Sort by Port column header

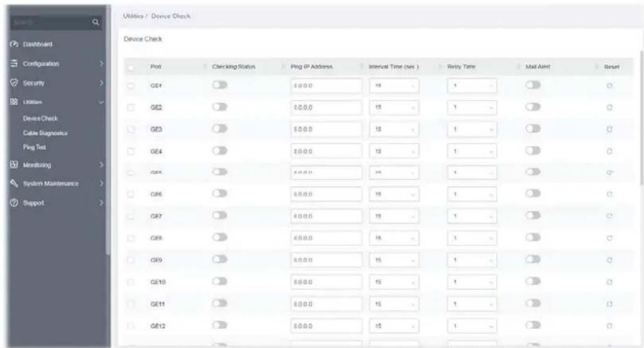pos(156,66)
